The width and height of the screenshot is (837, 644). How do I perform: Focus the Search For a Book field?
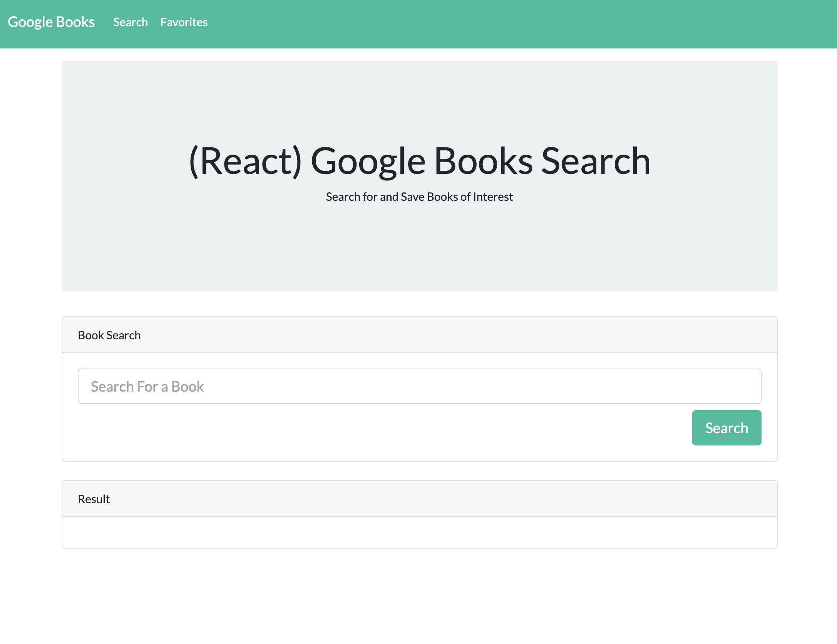pyautogui.click(x=419, y=386)
